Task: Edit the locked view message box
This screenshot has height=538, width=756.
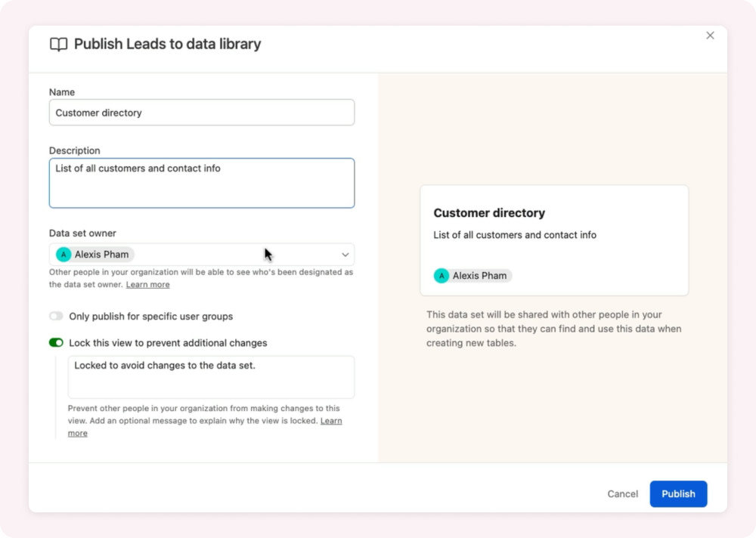Action: 211,377
